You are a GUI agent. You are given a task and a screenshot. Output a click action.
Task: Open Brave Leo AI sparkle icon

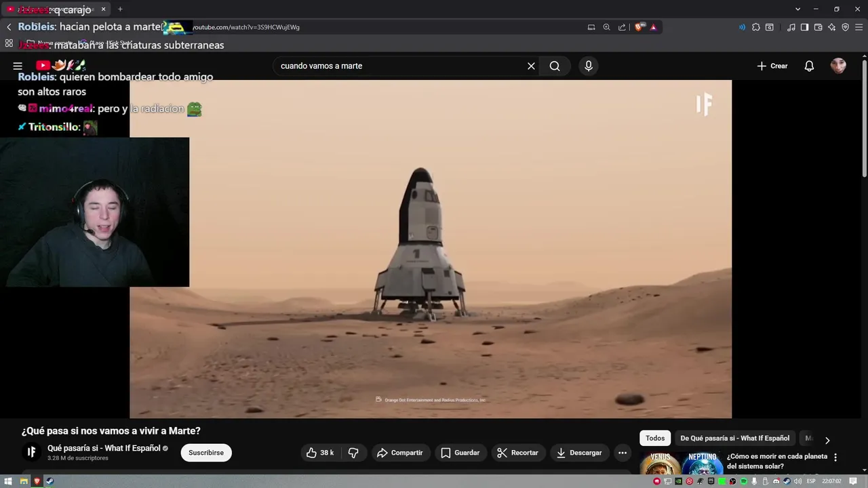point(831,27)
